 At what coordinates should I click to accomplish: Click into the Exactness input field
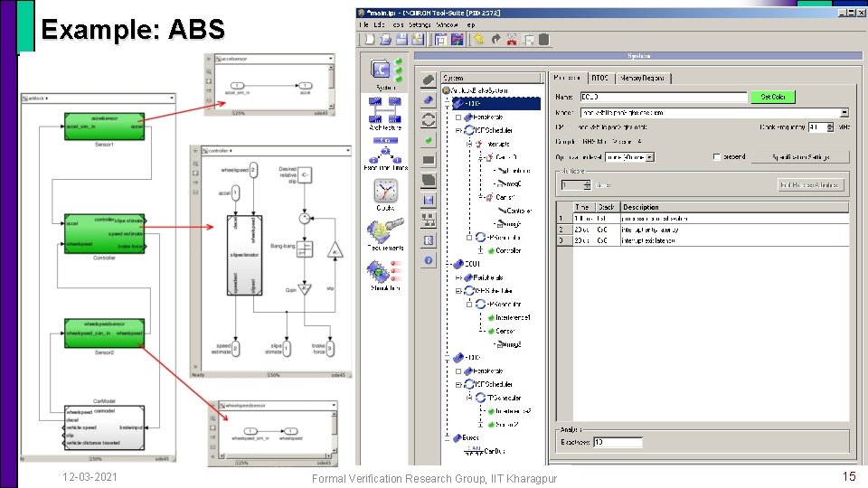tap(618, 442)
